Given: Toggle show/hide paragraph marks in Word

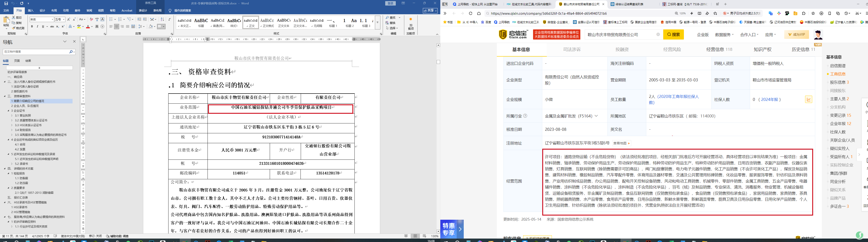Looking at the screenshot, I should 169,19.
